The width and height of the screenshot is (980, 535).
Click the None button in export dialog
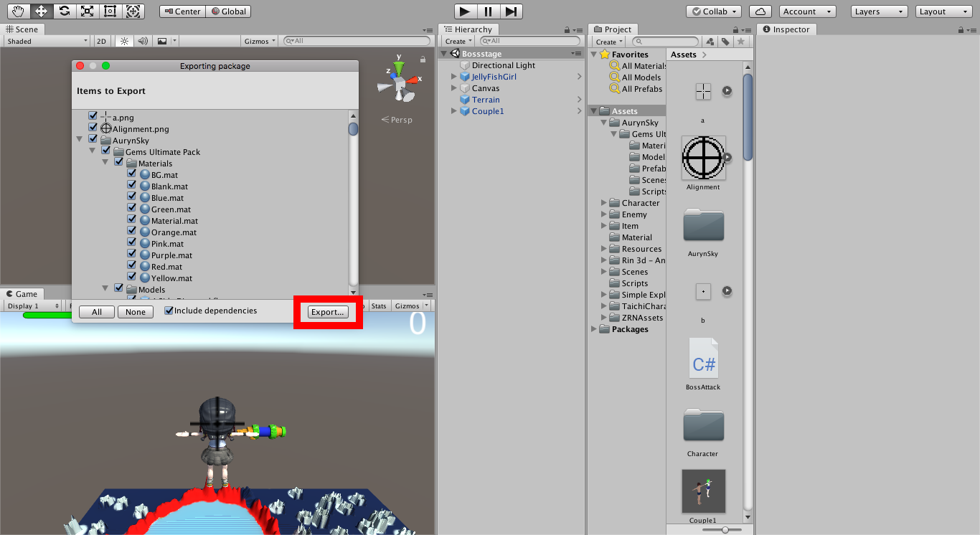pos(136,312)
